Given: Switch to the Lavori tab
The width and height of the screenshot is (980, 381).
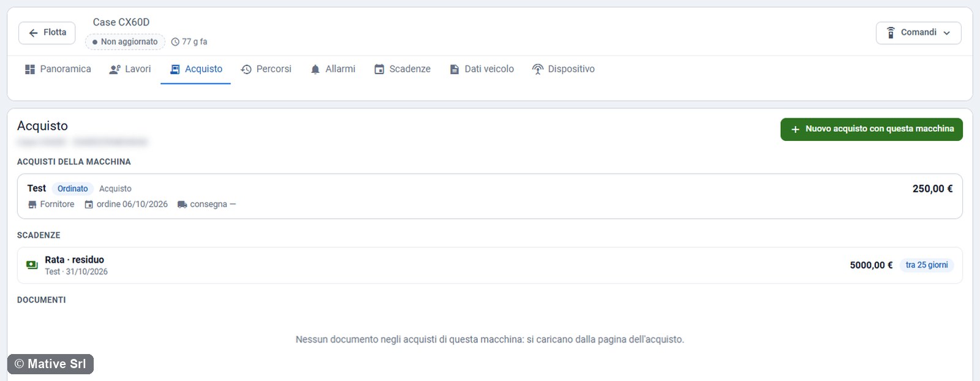Looking at the screenshot, I should point(129,69).
